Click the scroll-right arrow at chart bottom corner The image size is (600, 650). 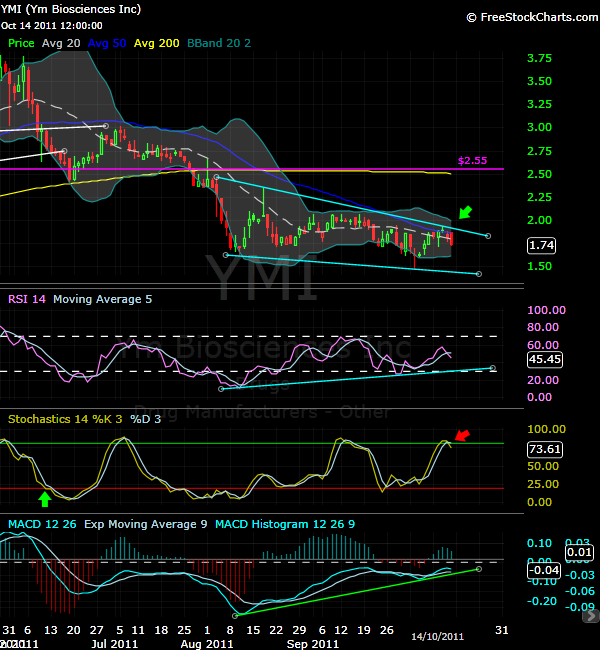590,616
